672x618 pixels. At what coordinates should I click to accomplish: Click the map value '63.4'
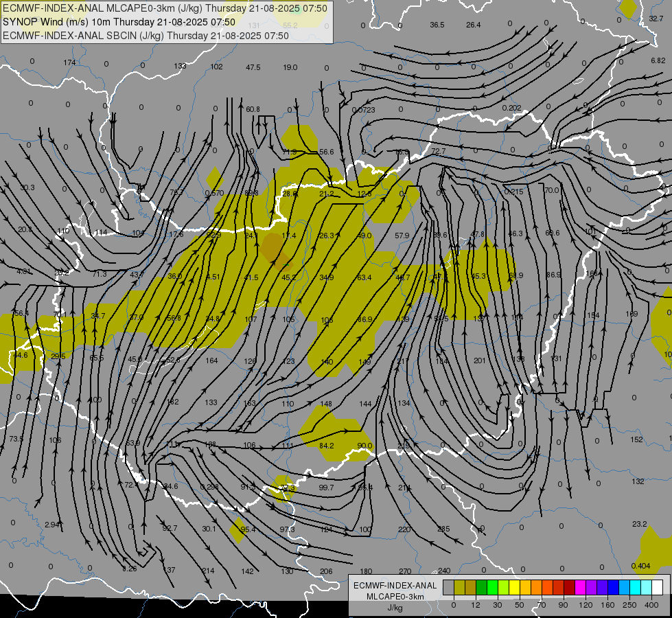click(x=364, y=277)
